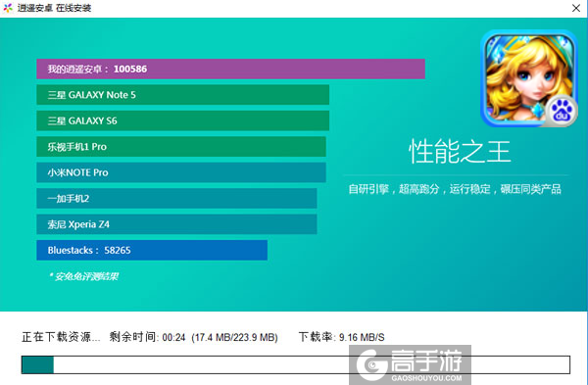Click the 自研引擎,超高跑分 slogan text
The width and height of the screenshot is (588, 385).
coord(455,189)
